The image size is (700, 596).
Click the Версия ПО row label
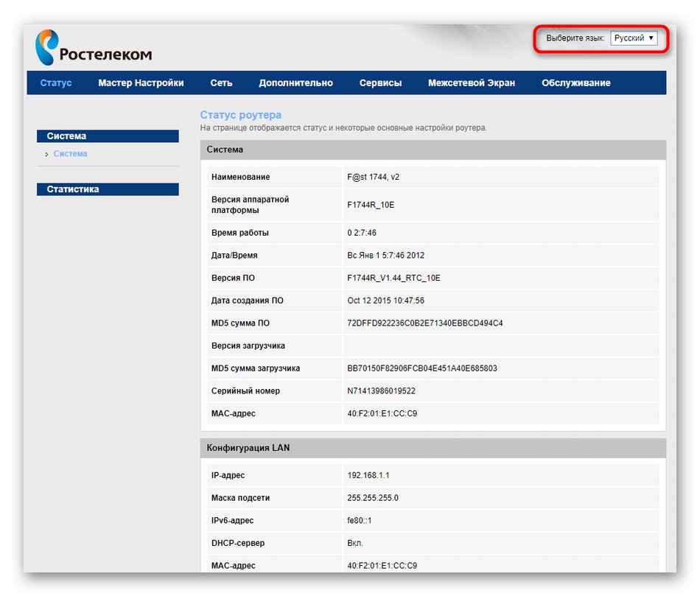pos(233,278)
